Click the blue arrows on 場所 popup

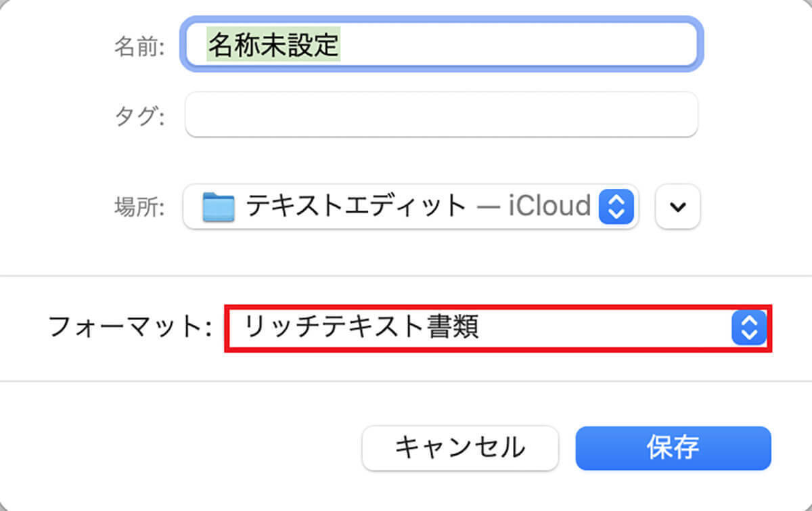(616, 206)
